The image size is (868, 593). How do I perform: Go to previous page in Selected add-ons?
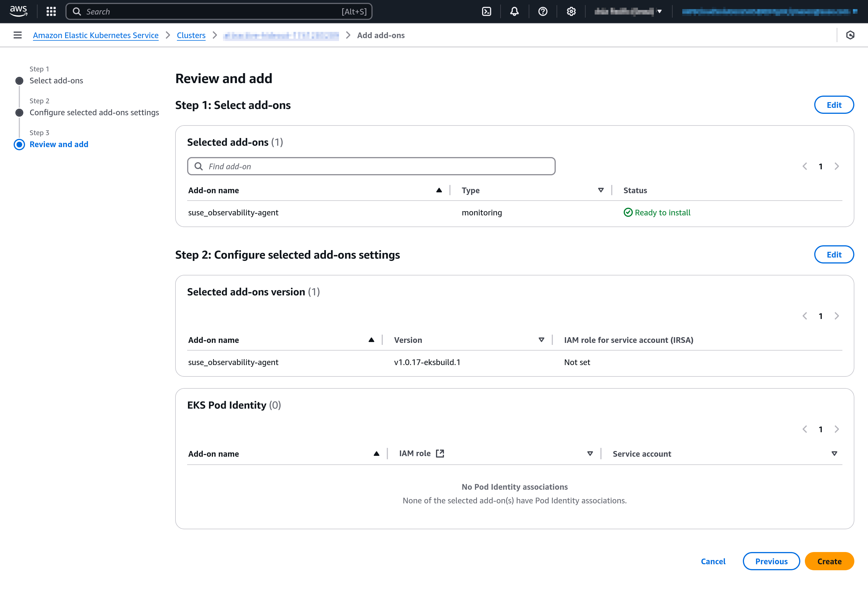coord(805,166)
